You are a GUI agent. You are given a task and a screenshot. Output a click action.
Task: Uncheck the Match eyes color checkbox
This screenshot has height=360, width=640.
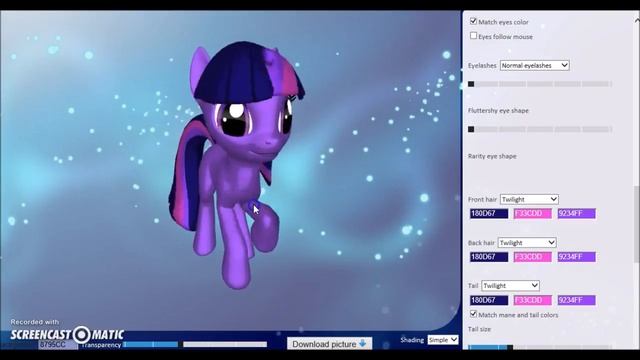tap(473, 21)
